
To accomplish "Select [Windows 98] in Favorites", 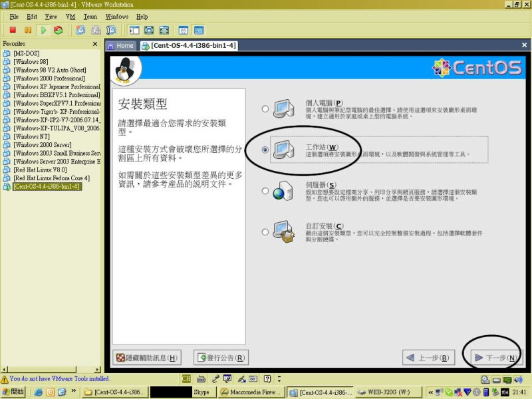I will 31,62.
